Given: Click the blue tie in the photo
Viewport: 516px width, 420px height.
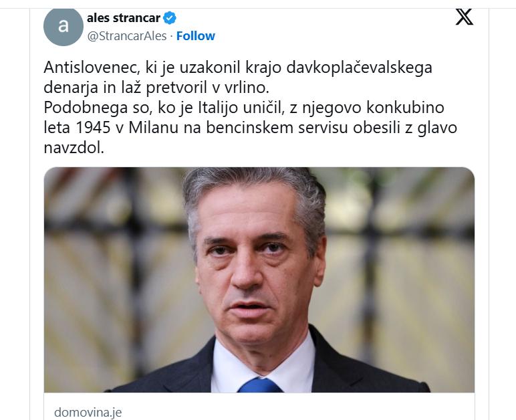Looking at the screenshot, I should click(259, 385).
